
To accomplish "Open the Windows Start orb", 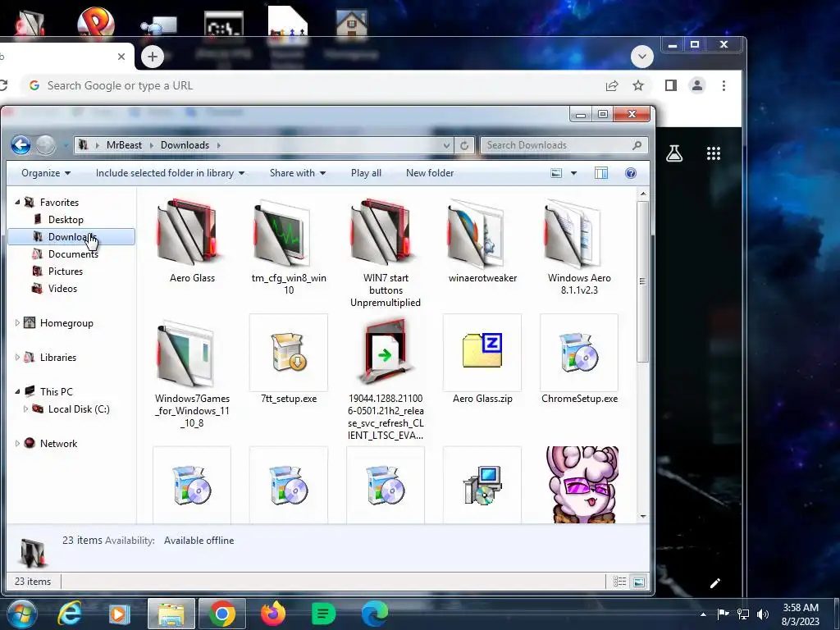I will (22, 614).
